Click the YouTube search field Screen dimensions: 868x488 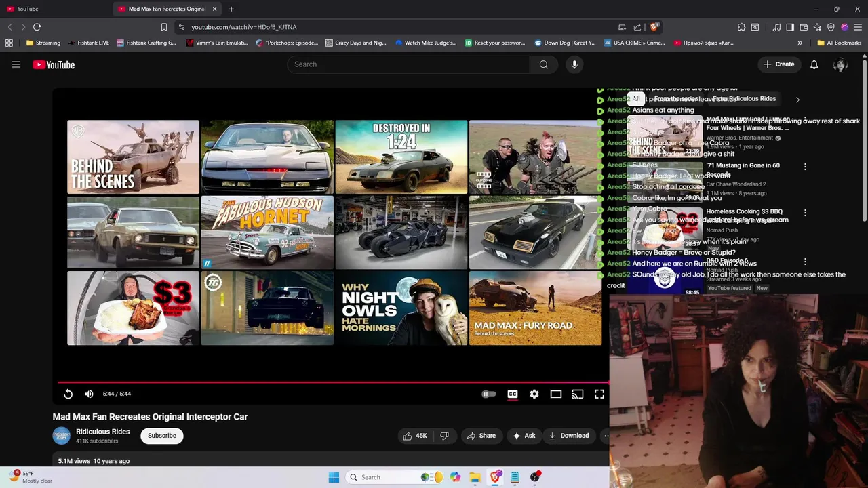click(x=408, y=64)
